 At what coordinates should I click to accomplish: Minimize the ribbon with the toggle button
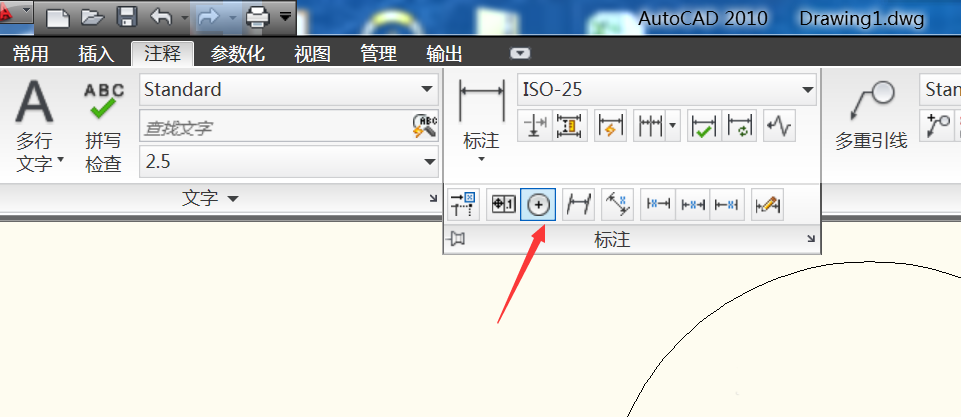pyautogui.click(x=520, y=54)
